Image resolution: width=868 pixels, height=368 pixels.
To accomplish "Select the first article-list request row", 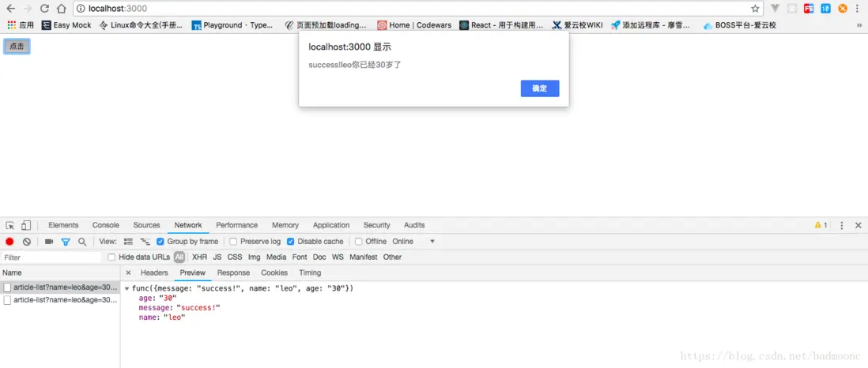I will [60, 287].
